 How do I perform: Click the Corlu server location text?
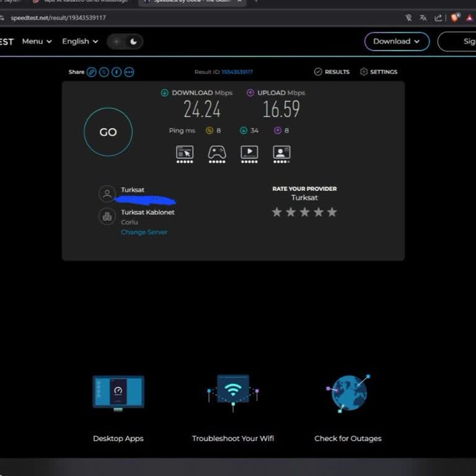(130, 223)
